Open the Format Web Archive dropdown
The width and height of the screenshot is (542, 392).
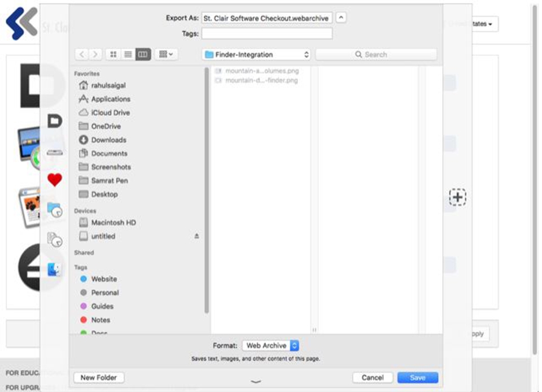click(x=270, y=345)
